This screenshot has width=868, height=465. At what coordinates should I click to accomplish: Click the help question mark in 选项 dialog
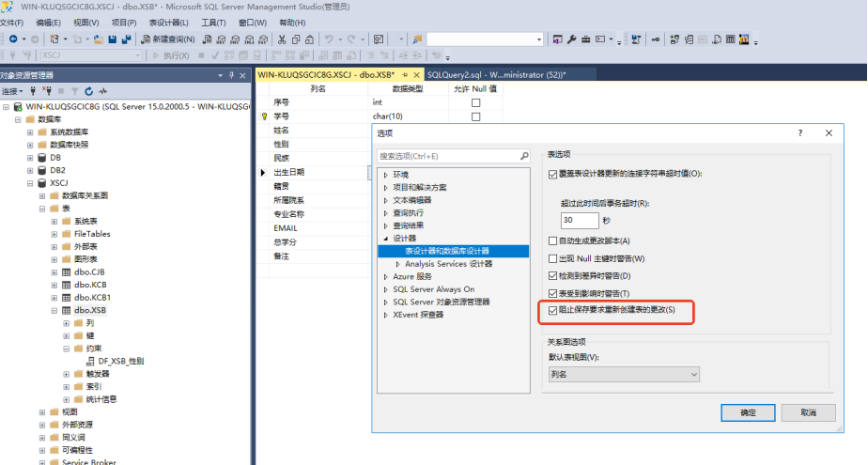[x=800, y=132]
